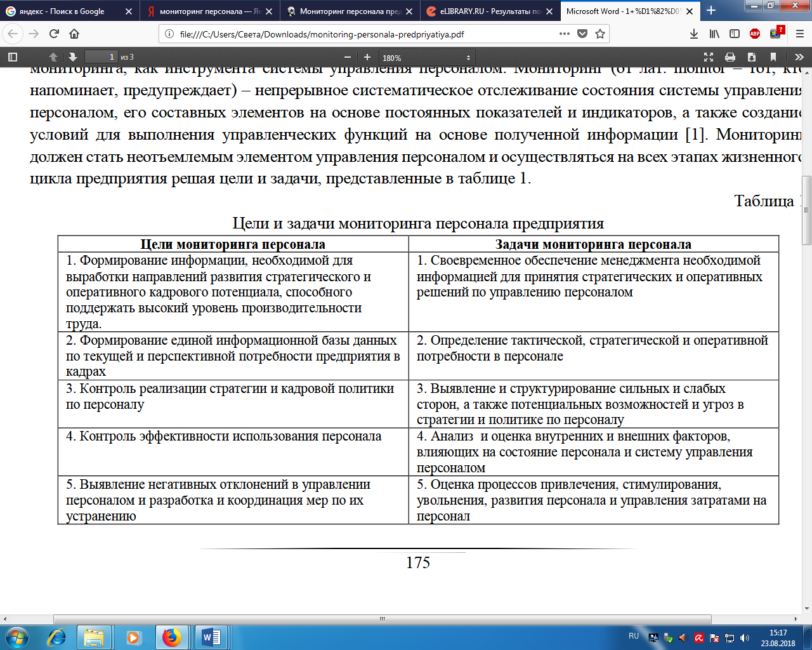Viewport: 812px width, 650px height.
Task: Switch PDF to presentation mode
Action: point(709,57)
